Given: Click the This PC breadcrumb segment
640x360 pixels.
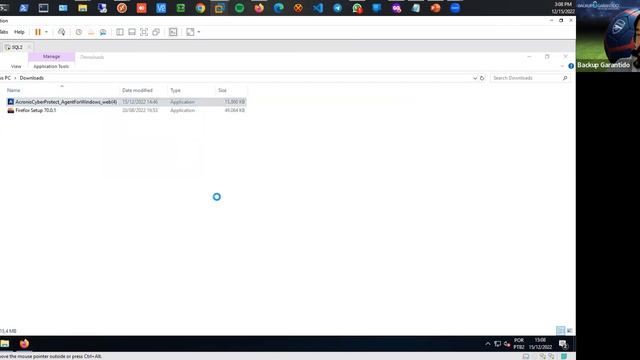Looking at the screenshot, I should point(5,78).
